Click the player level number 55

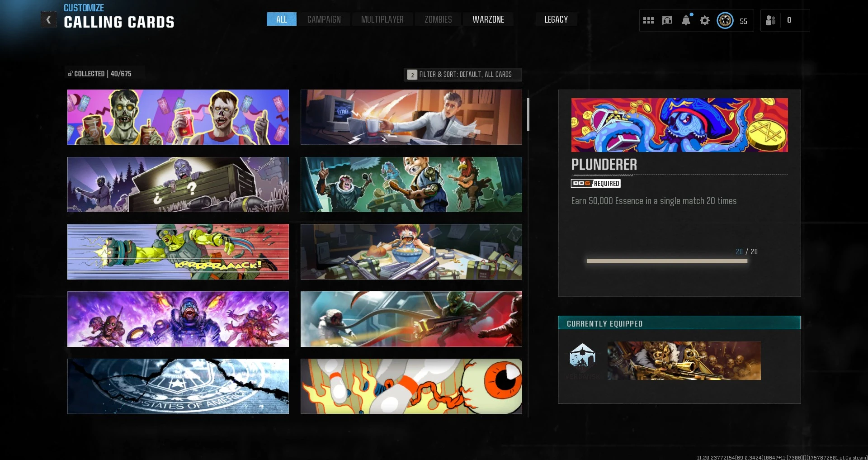744,21
